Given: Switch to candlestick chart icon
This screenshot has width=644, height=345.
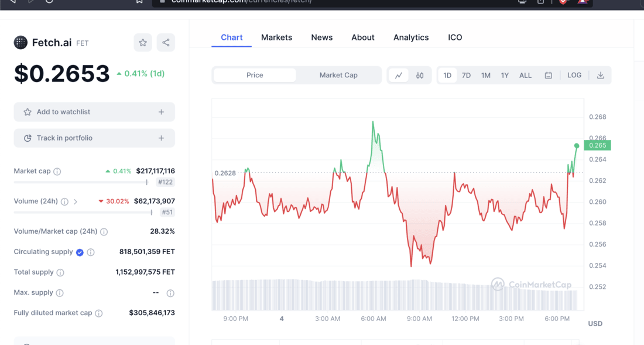Looking at the screenshot, I should [420, 75].
